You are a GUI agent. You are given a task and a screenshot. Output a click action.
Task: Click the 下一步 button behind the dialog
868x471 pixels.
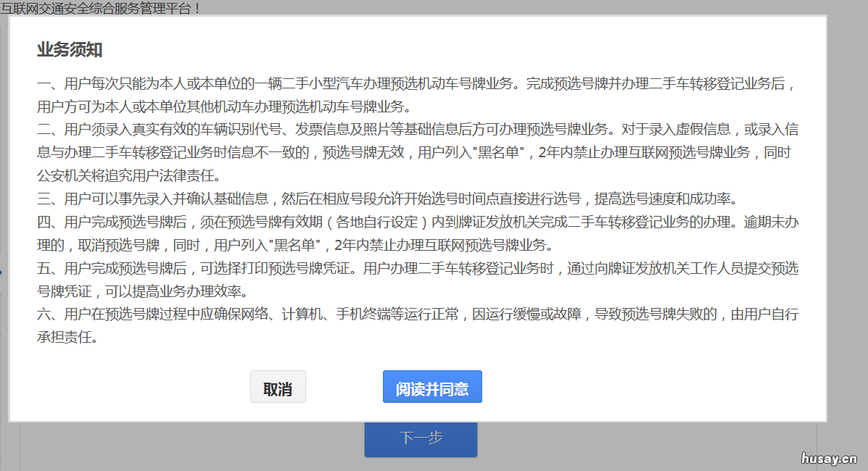point(421,439)
